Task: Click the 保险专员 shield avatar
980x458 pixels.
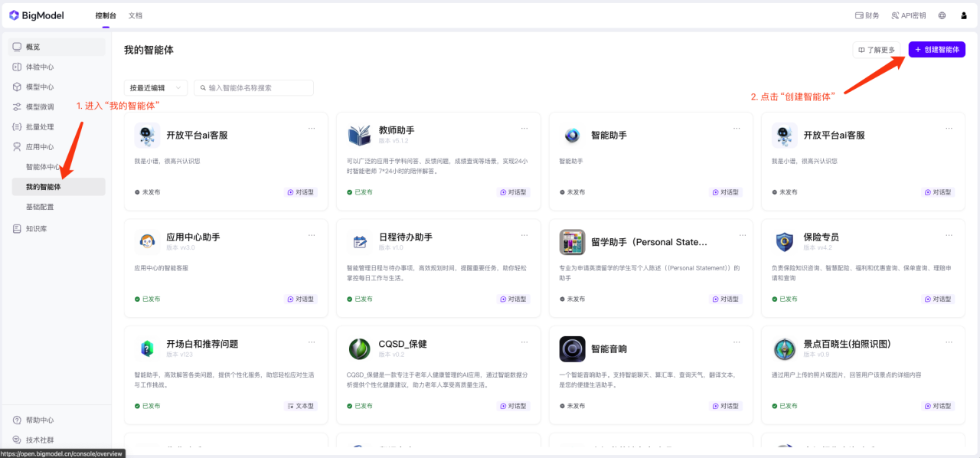Action: click(785, 242)
